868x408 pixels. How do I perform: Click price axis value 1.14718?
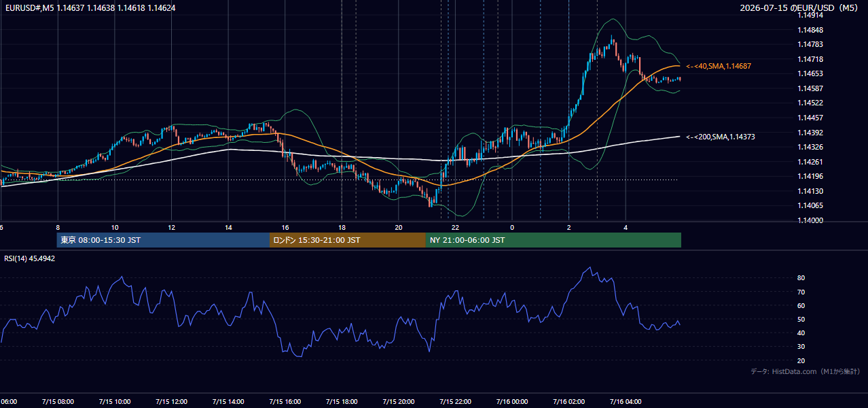pyautogui.click(x=810, y=59)
